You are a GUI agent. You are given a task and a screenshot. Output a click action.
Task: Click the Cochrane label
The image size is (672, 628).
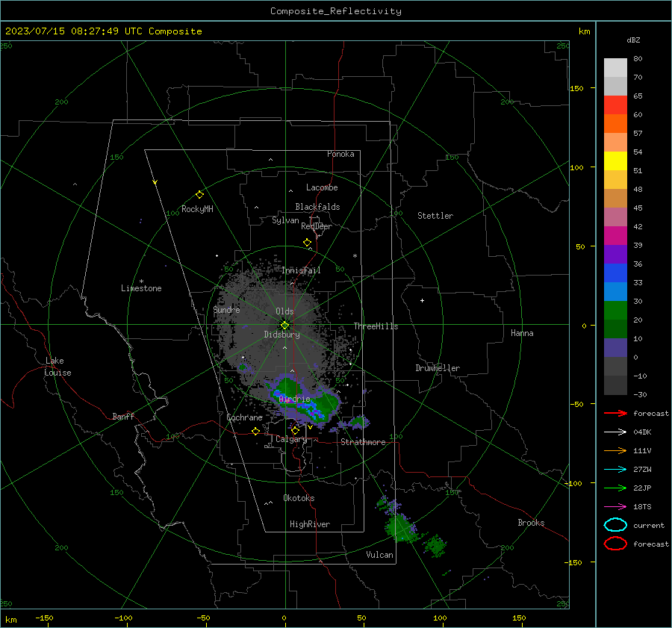click(244, 417)
